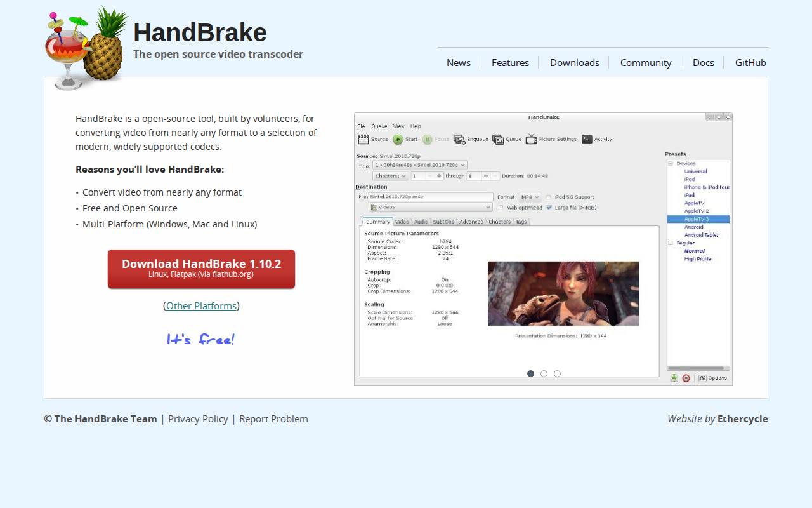This screenshot has width=812, height=508.
Task: Follow the Other Platforms link
Action: (201, 305)
